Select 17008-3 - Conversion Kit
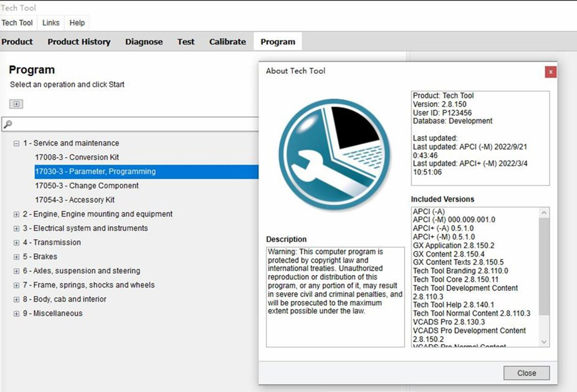Screen dimensions: 577x392 [x=77, y=157]
